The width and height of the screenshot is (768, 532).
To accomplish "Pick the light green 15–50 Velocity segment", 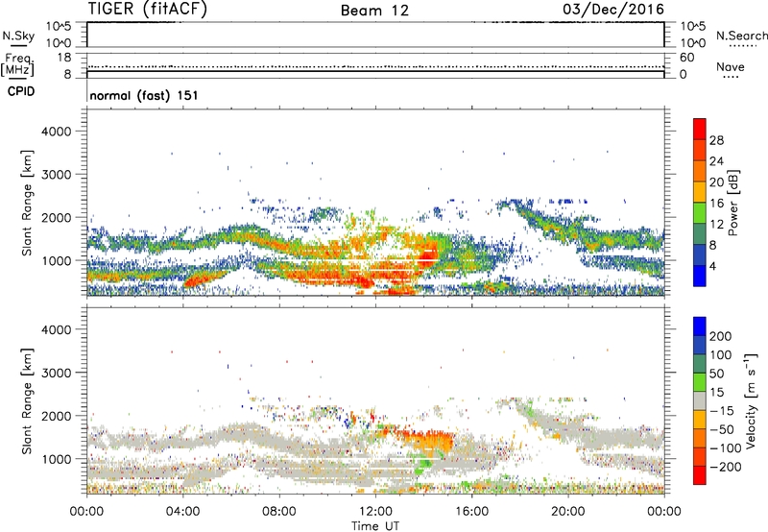I will (700, 382).
